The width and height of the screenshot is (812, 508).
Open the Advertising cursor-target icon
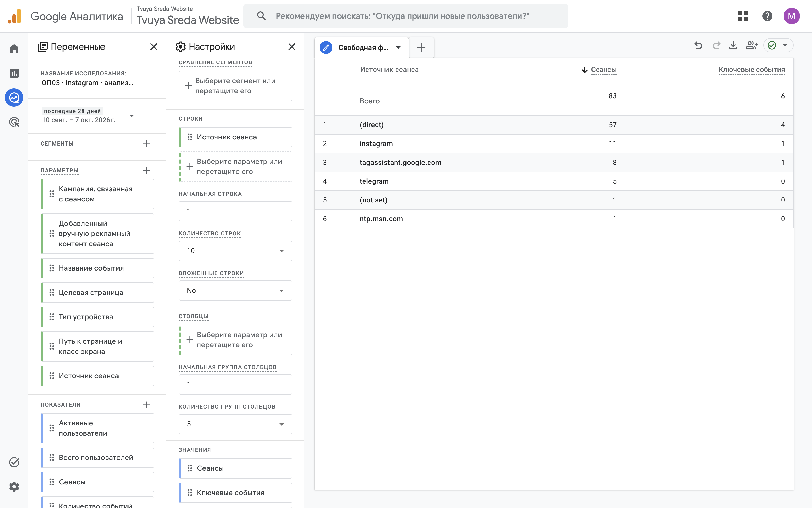[14, 122]
